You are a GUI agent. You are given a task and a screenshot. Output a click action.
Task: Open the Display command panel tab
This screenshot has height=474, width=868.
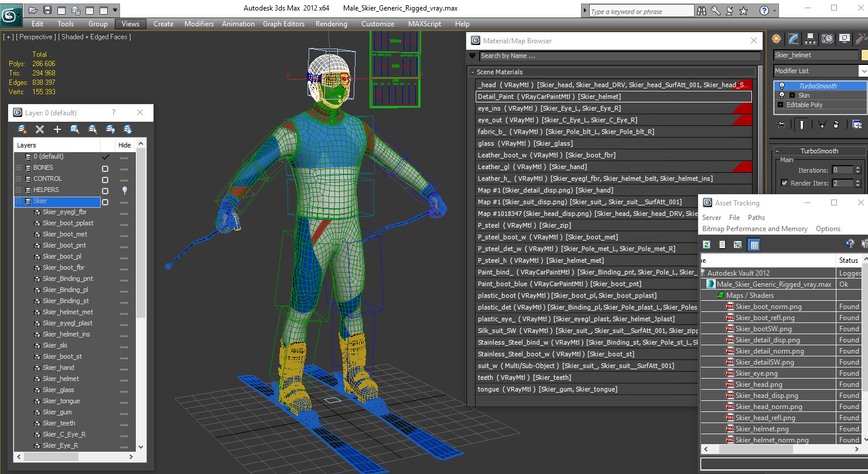[x=845, y=39]
